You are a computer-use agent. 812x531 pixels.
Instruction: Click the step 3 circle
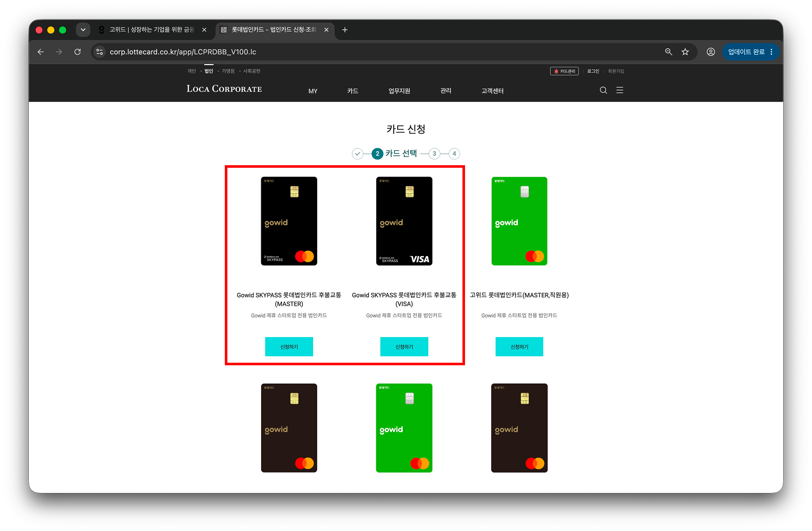coord(434,153)
